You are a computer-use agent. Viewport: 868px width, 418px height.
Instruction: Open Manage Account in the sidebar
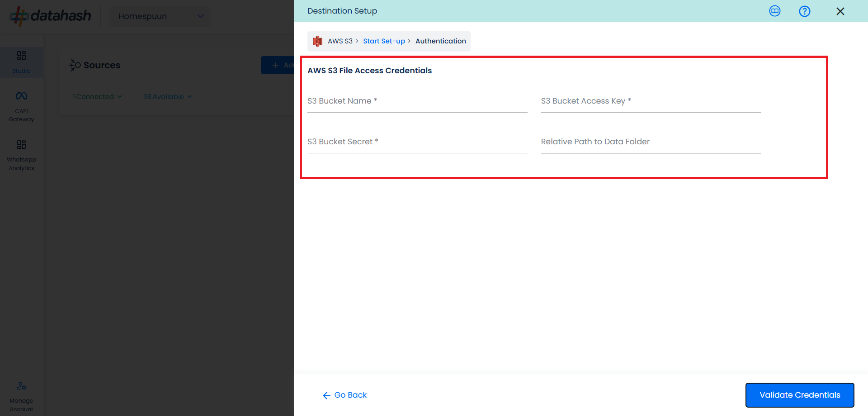(21, 397)
